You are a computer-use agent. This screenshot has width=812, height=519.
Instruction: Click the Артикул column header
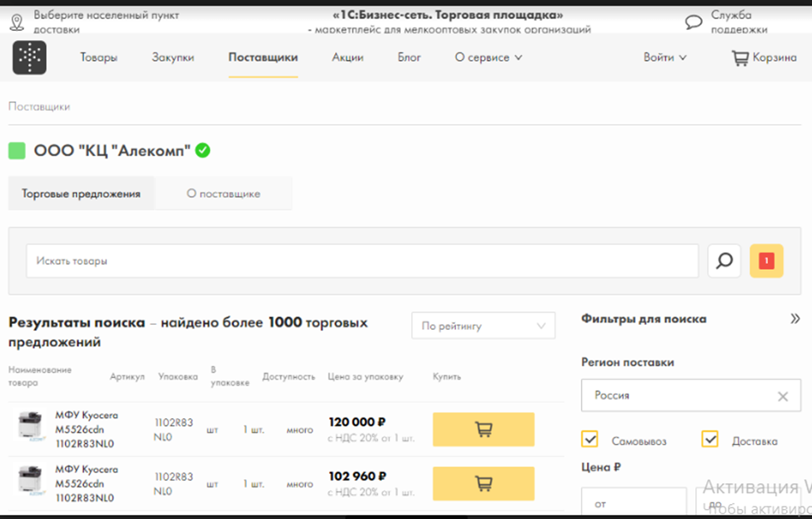click(128, 377)
